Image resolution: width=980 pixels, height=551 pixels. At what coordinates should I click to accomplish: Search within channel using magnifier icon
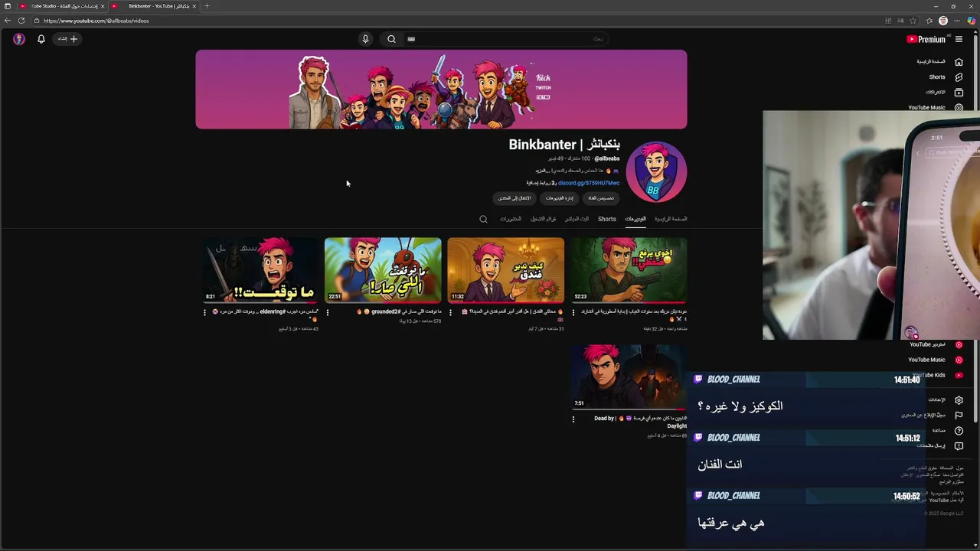483,220
